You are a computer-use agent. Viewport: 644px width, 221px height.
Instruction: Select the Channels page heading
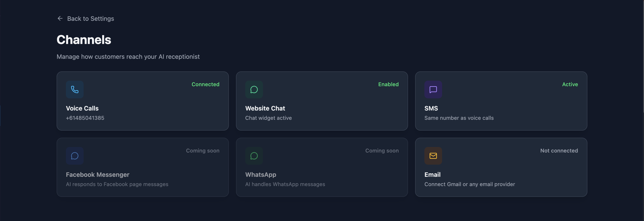tap(84, 39)
